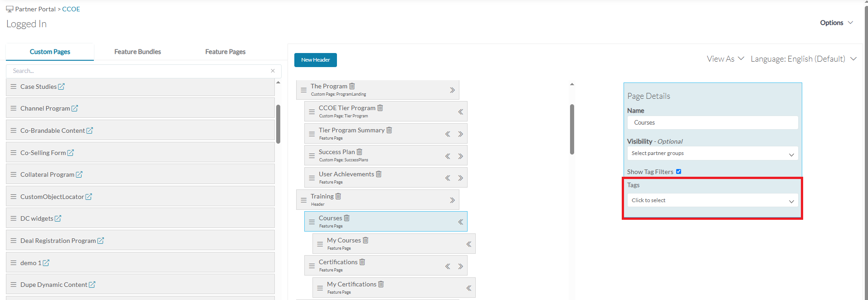Open the View As dropdown

coord(725,59)
